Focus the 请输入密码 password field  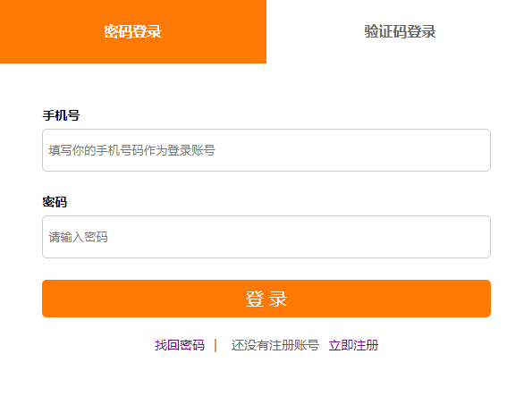[266, 237]
